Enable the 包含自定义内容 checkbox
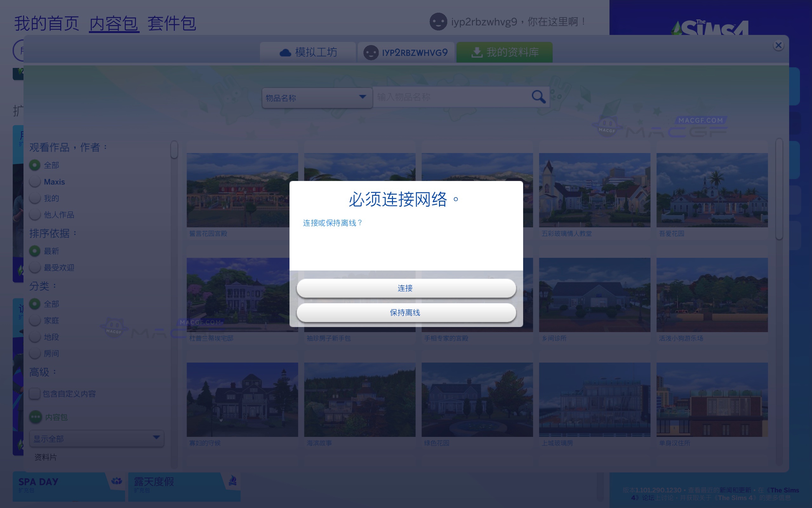812x508 pixels. [35, 393]
